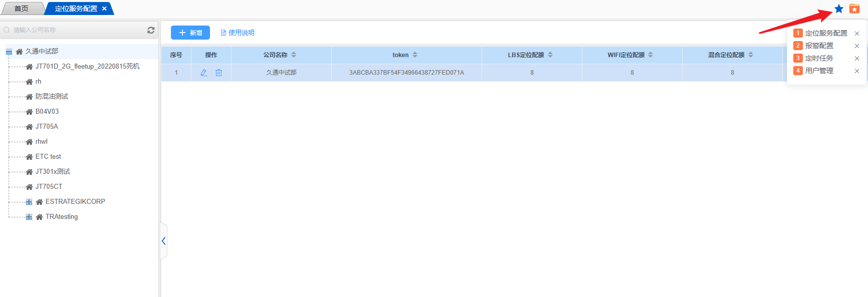
Task: Click the edit pencil icon in row 1
Action: click(x=204, y=73)
